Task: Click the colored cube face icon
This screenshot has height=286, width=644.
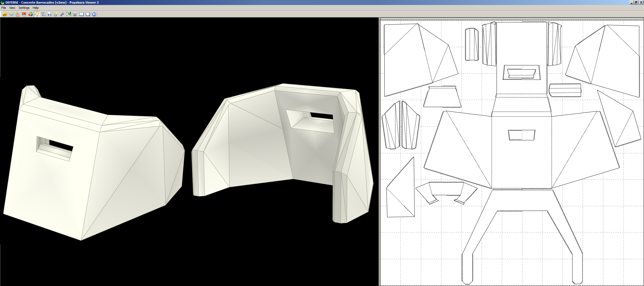Action: (x=30, y=14)
